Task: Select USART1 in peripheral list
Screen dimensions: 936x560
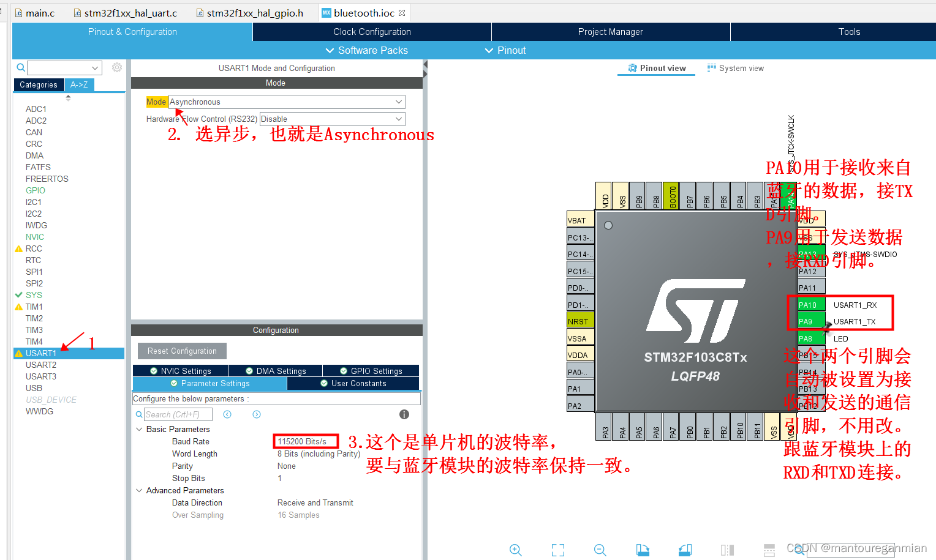Action: 69,353
